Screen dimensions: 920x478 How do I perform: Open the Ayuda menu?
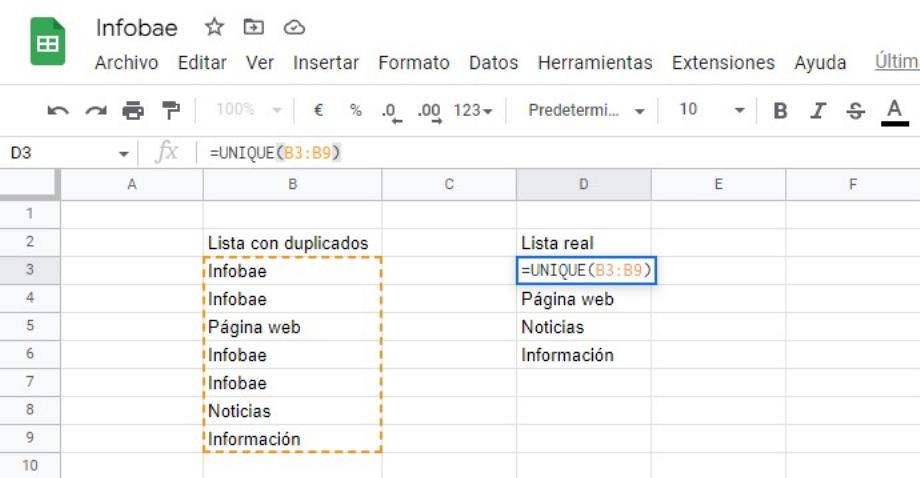(x=820, y=62)
